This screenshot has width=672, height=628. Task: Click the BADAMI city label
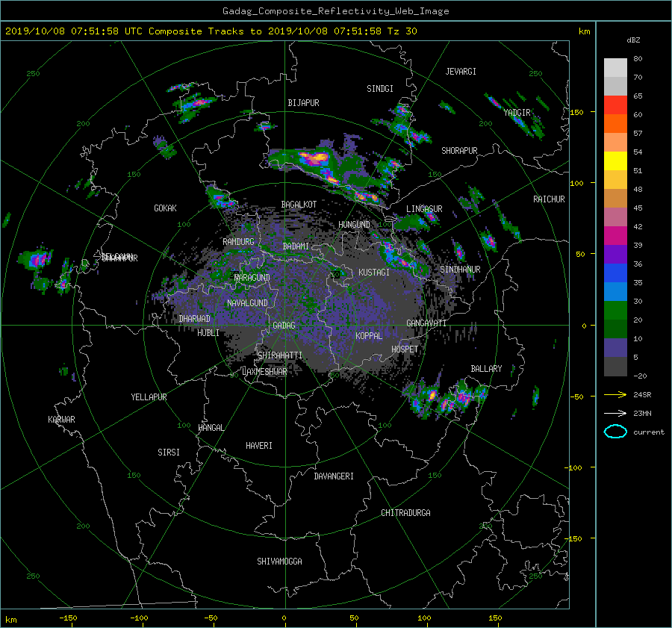(296, 246)
